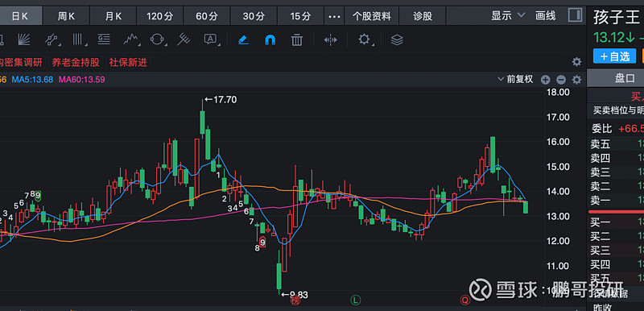Click the 卖二 order row
The height and width of the screenshot is (311, 644).
(616, 186)
